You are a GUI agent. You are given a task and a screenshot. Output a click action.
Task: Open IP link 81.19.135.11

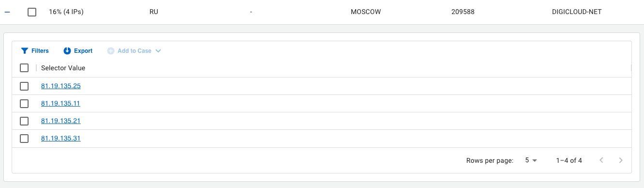coord(60,104)
